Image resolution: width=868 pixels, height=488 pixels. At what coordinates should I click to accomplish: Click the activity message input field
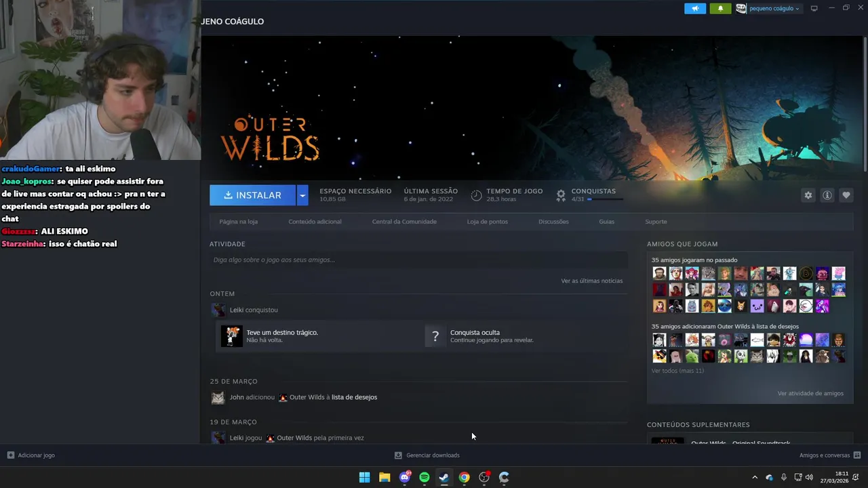coord(418,260)
